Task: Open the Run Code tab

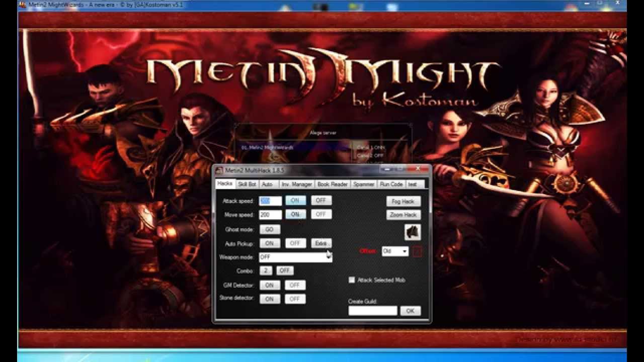Action: coord(391,185)
